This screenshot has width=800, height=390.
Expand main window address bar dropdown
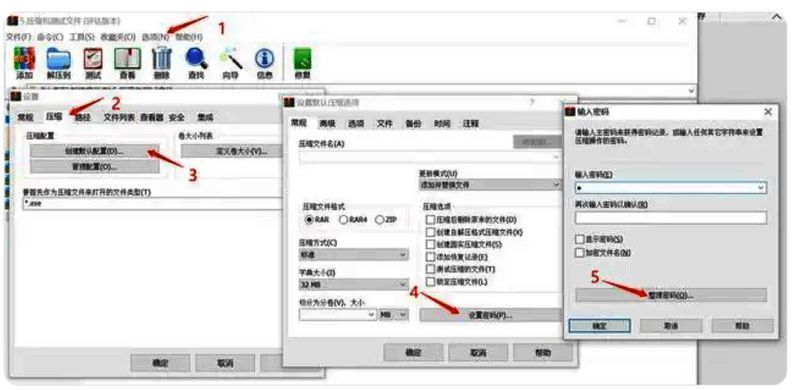pyautogui.click(x=691, y=91)
